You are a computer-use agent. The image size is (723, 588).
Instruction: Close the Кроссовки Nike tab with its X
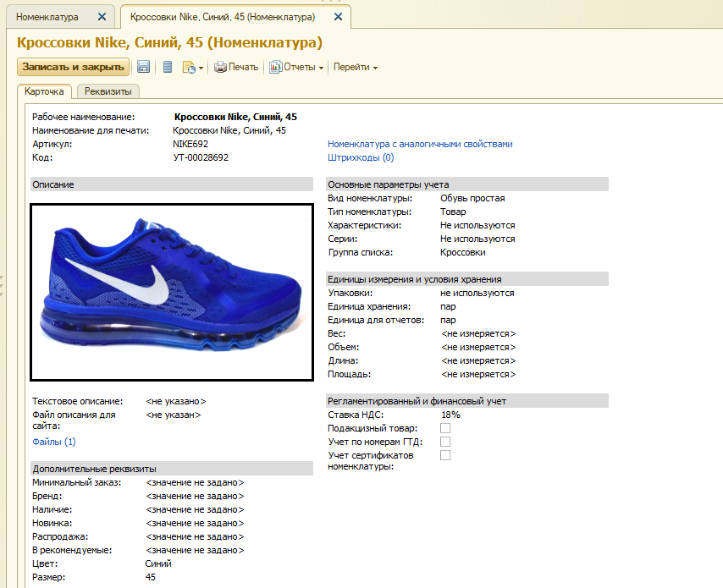pos(338,17)
